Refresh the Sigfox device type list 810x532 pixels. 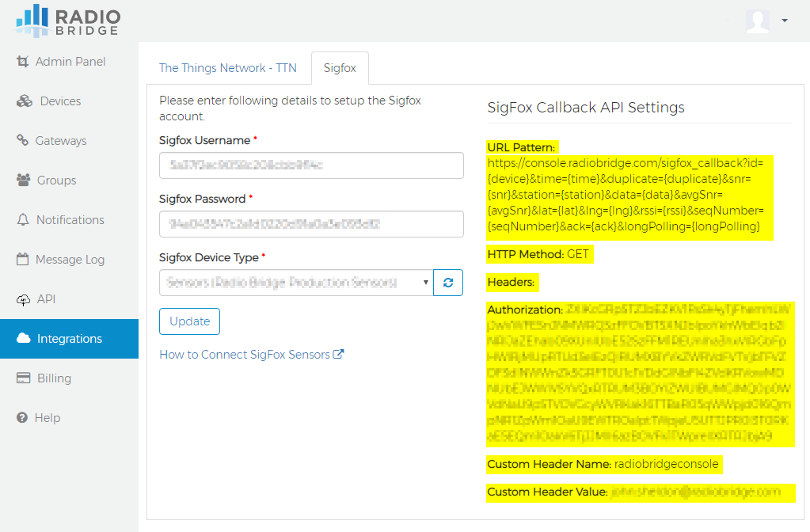(x=448, y=283)
